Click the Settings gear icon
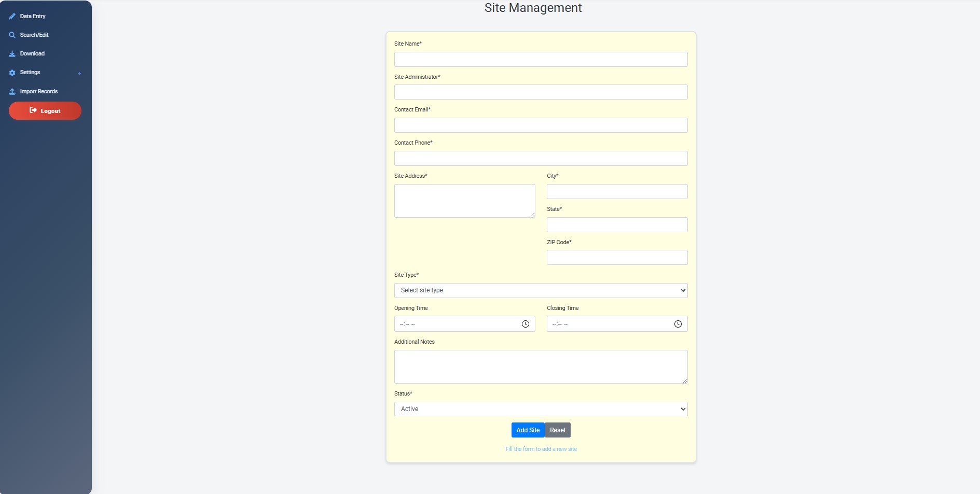 click(x=12, y=73)
